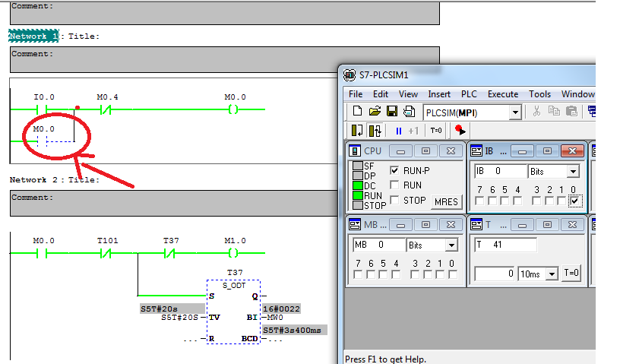Open the Execute menu
Image resolution: width=620 pixels, height=364 pixels.
tap(502, 94)
